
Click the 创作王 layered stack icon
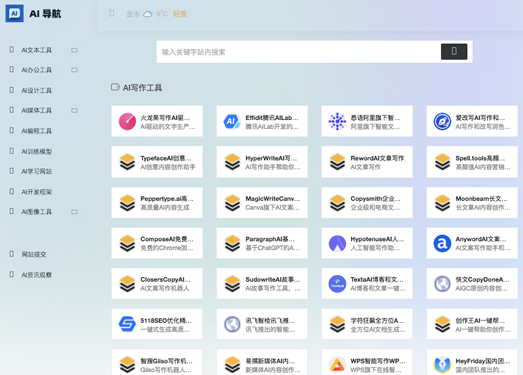click(442, 324)
